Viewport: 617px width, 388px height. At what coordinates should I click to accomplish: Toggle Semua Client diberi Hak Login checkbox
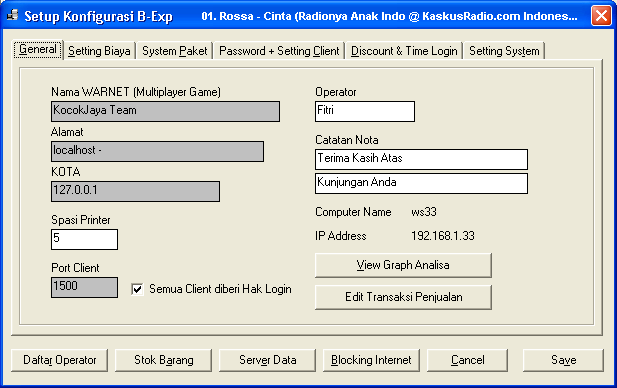137,290
